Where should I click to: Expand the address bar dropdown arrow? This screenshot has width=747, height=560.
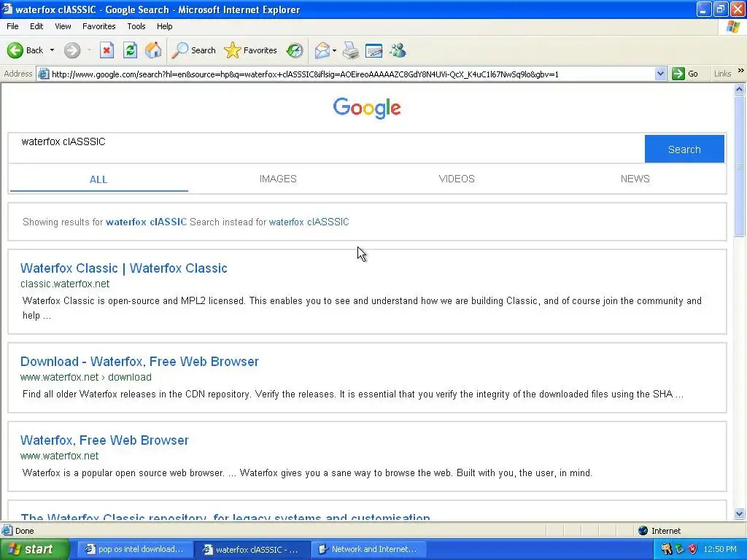(x=660, y=74)
